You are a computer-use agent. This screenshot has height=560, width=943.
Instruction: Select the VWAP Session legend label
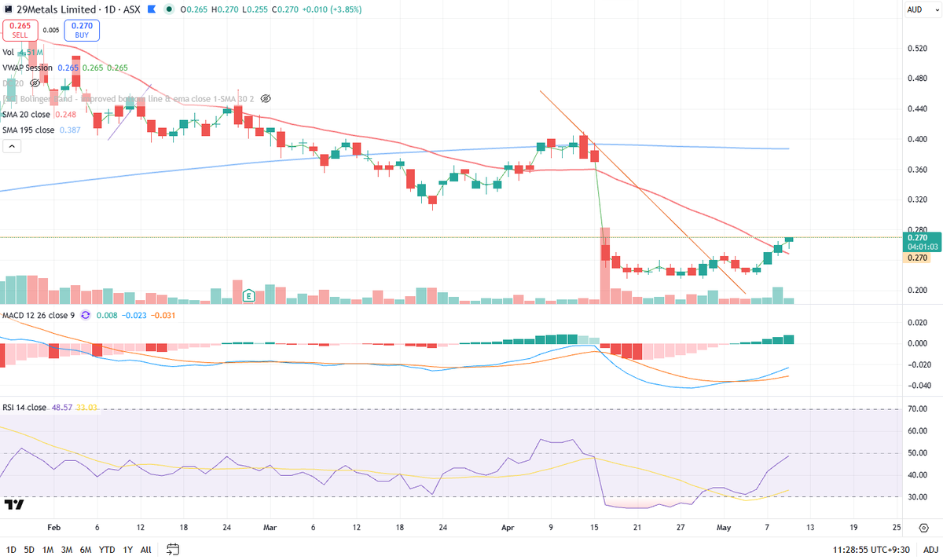pyautogui.click(x=27, y=68)
